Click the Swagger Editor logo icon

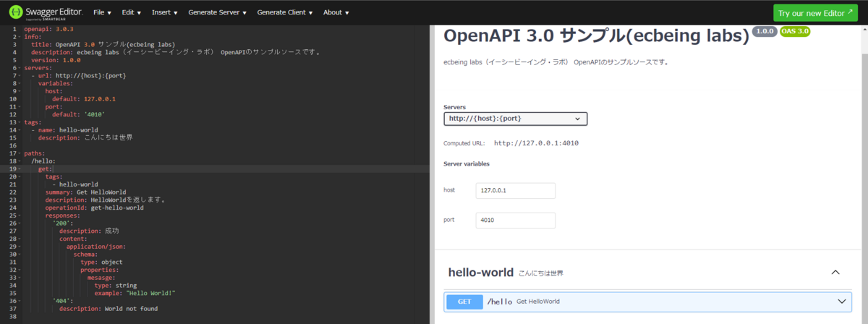[x=16, y=12]
